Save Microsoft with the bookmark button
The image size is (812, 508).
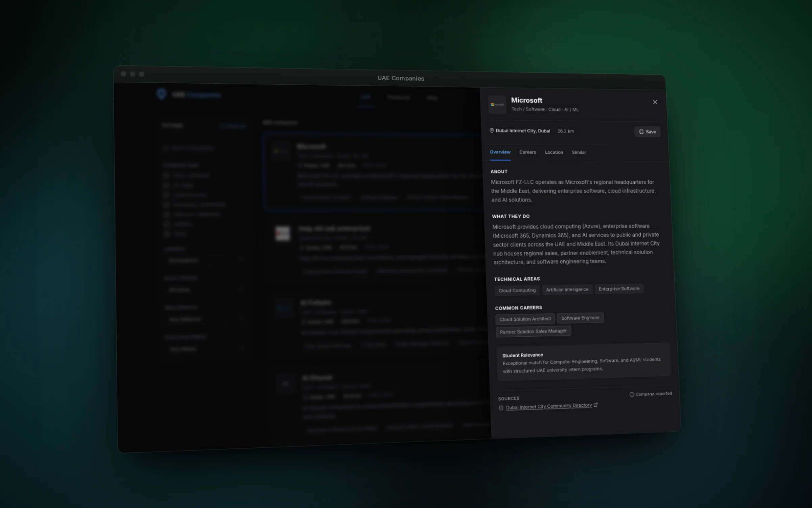coord(647,132)
